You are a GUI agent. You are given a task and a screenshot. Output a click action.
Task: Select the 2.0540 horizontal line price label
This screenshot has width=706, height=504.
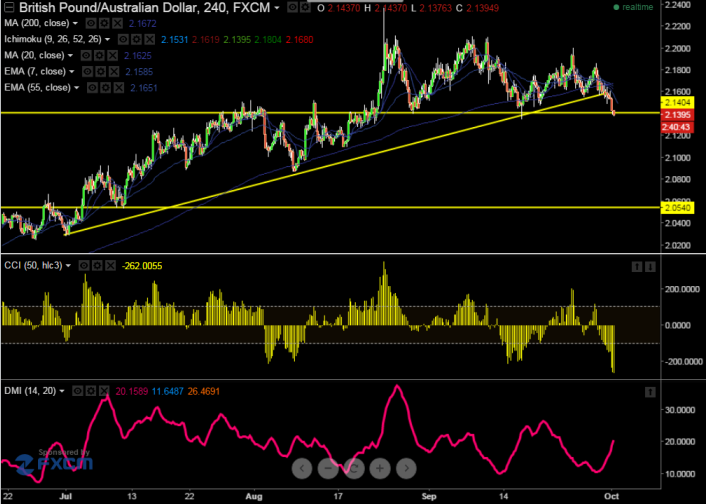click(676, 208)
